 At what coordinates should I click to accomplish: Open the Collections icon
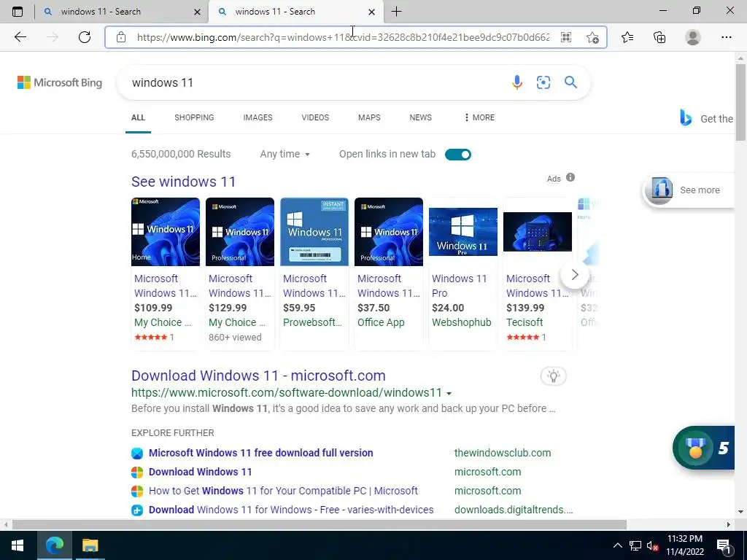[x=659, y=37]
